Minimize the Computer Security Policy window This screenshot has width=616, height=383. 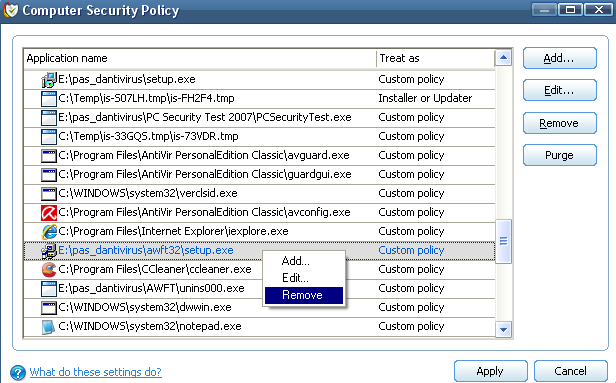pyautogui.click(x=544, y=9)
